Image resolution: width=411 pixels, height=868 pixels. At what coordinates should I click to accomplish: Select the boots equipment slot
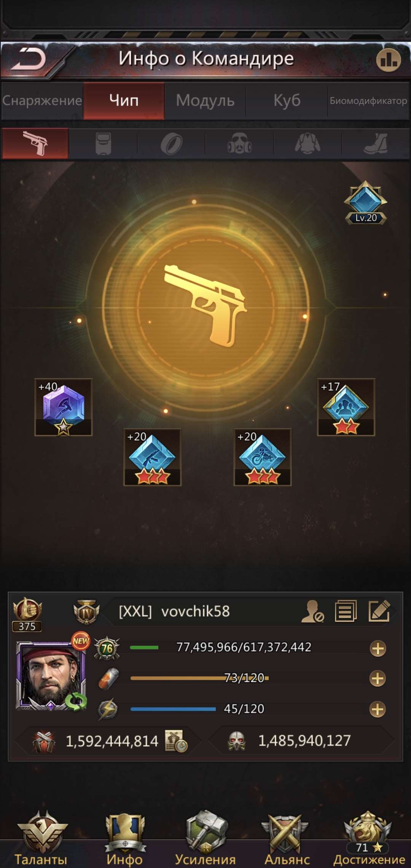(x=376, y=144)
